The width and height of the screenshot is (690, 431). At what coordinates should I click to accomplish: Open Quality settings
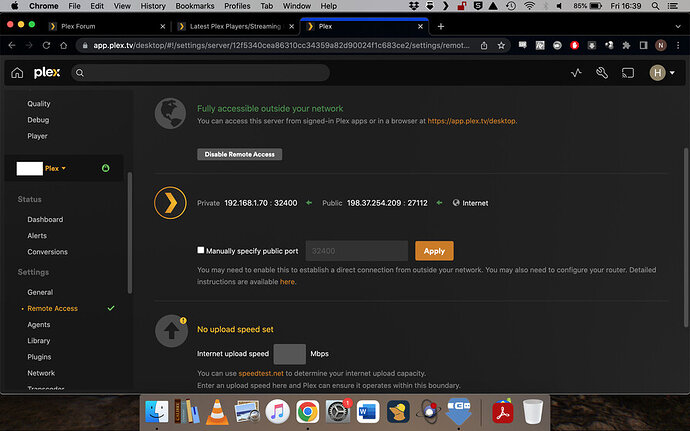pyautogui.click(x=39, y=103)
